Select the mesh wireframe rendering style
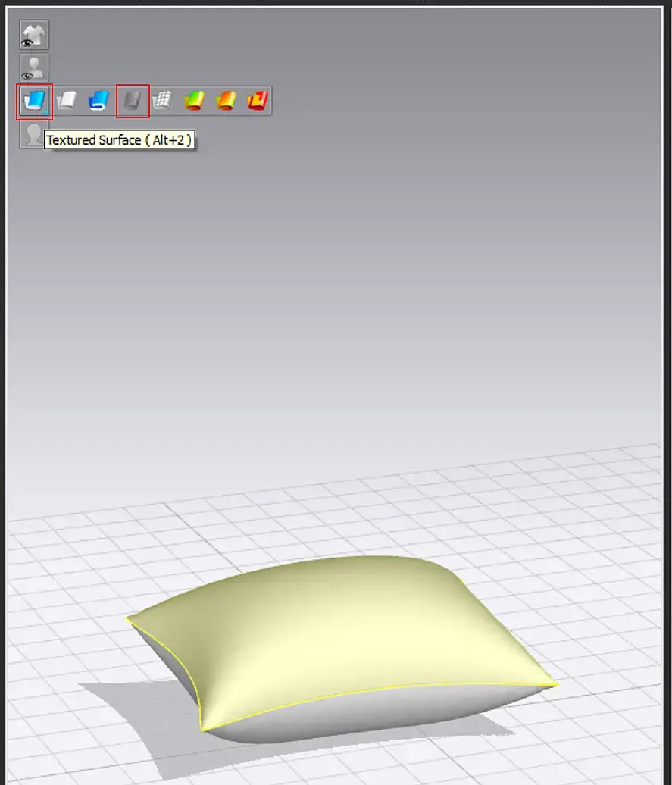Viewport: 672px width, 785px height. [x=161, y=101]
